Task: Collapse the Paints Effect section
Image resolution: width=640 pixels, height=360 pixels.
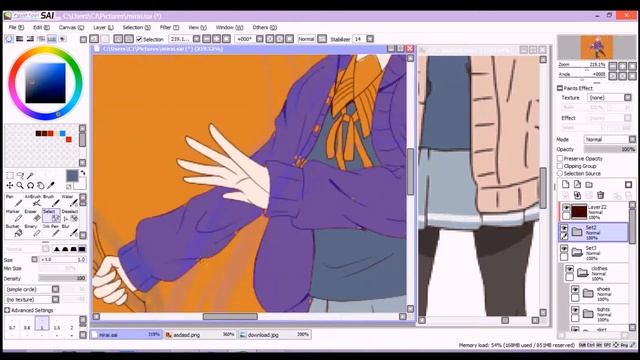Action: (x=560, y=88)
